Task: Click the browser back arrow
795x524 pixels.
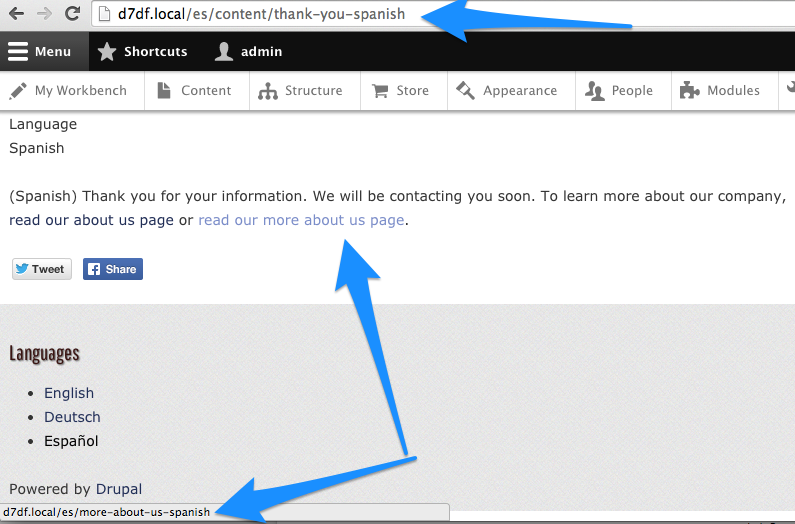Action: (17, 14)
